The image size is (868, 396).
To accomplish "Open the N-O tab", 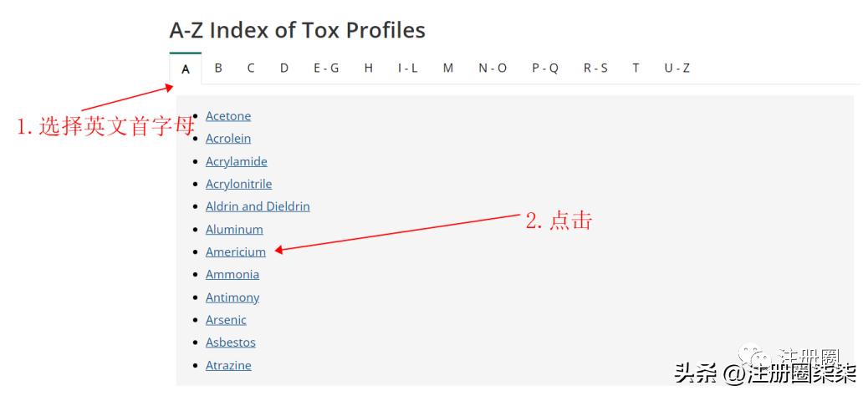I will tap(493, 69).
